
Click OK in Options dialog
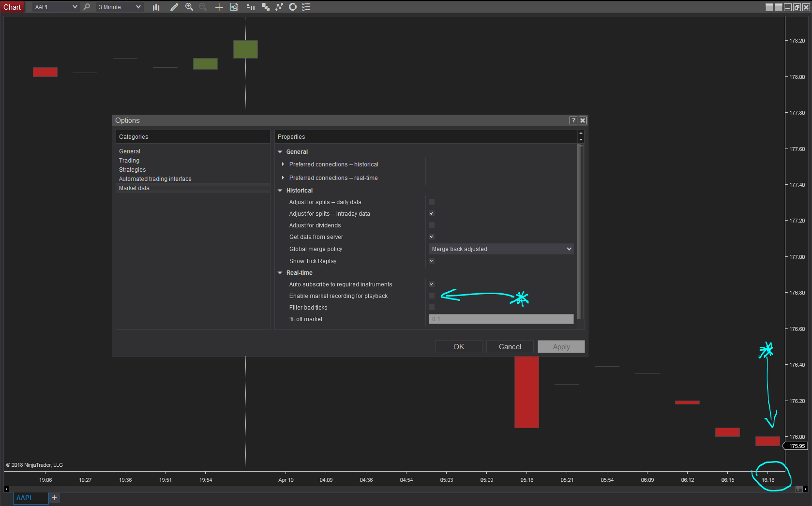tap(458, 347)
